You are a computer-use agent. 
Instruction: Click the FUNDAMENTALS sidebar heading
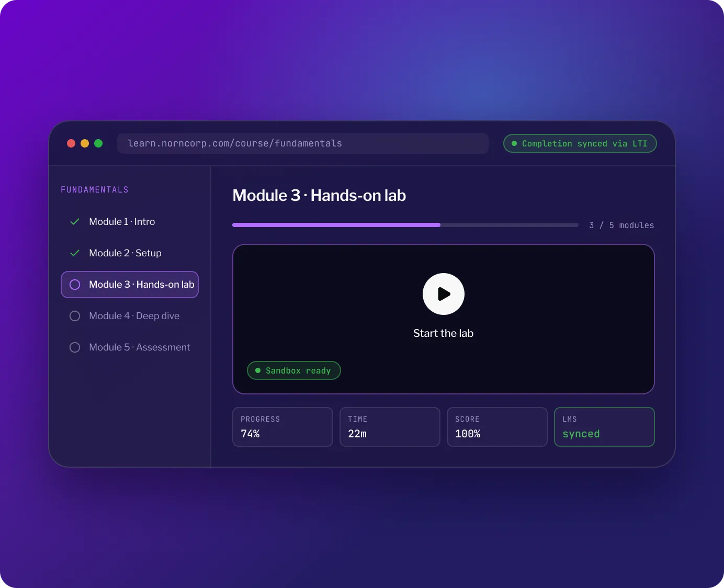pyautogui.click(x=95, y=190)
